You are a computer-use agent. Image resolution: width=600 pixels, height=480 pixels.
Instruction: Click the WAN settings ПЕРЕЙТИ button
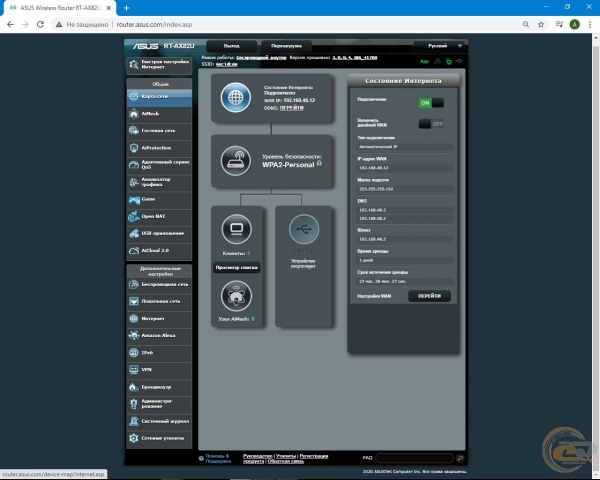(429, 296)
